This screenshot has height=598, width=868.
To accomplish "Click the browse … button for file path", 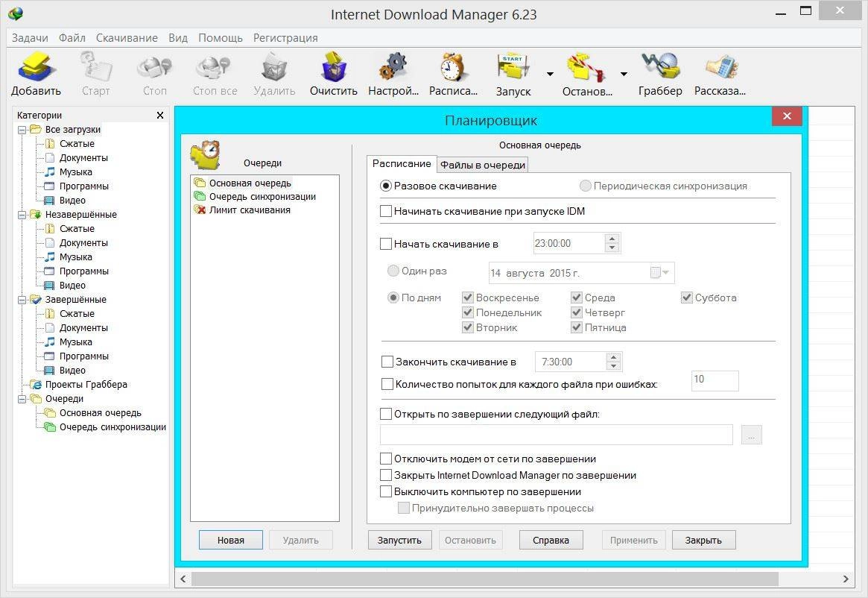I will tap(751, 435).
